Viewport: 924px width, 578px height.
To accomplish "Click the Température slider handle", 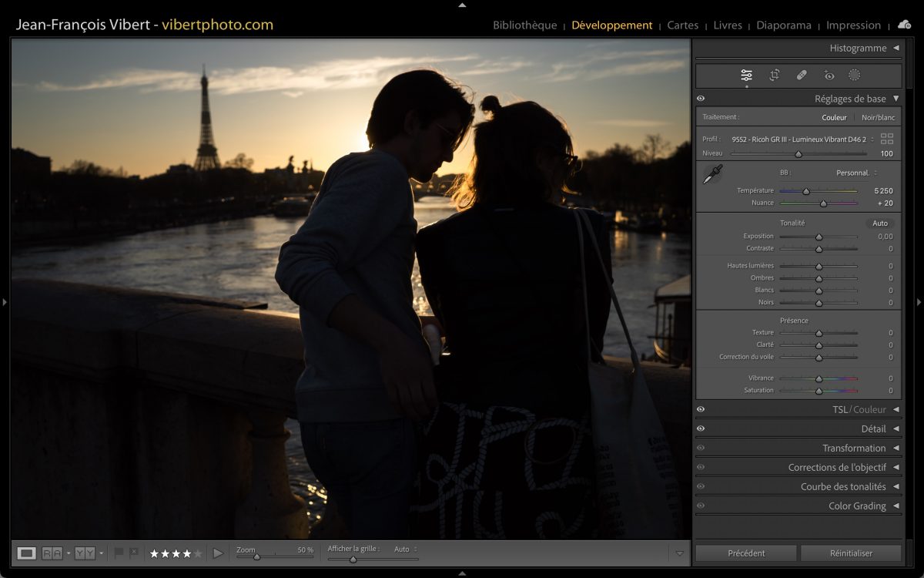I will [806, 191].
